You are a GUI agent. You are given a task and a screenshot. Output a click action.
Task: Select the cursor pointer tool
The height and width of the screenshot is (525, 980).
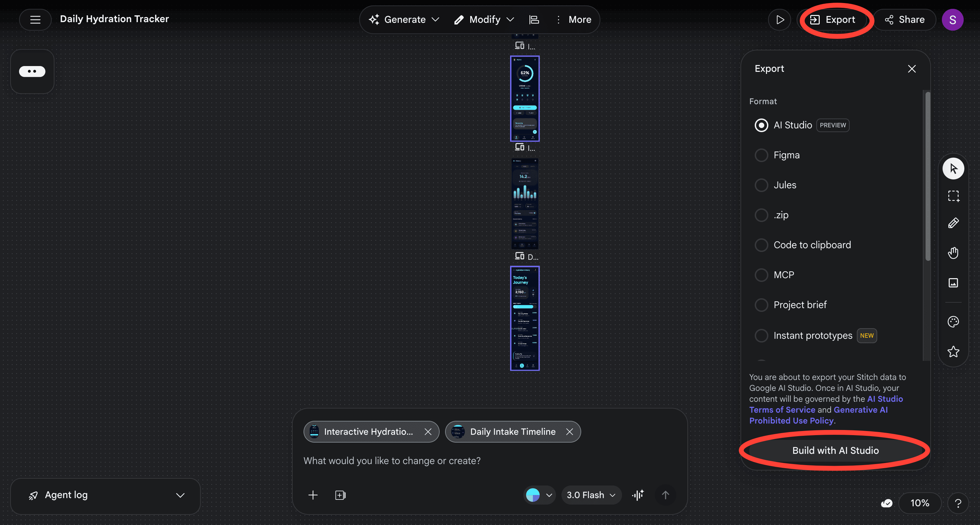(953, 168)
